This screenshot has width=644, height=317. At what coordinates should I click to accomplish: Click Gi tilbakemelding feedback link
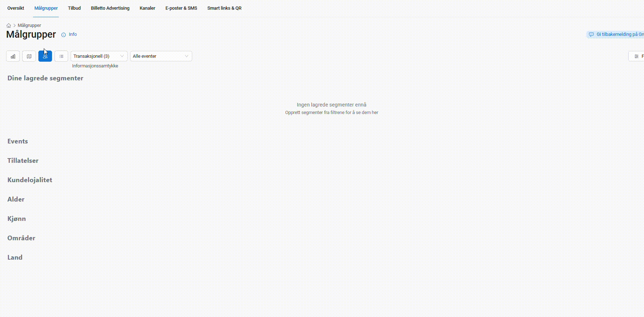[619, 34]
